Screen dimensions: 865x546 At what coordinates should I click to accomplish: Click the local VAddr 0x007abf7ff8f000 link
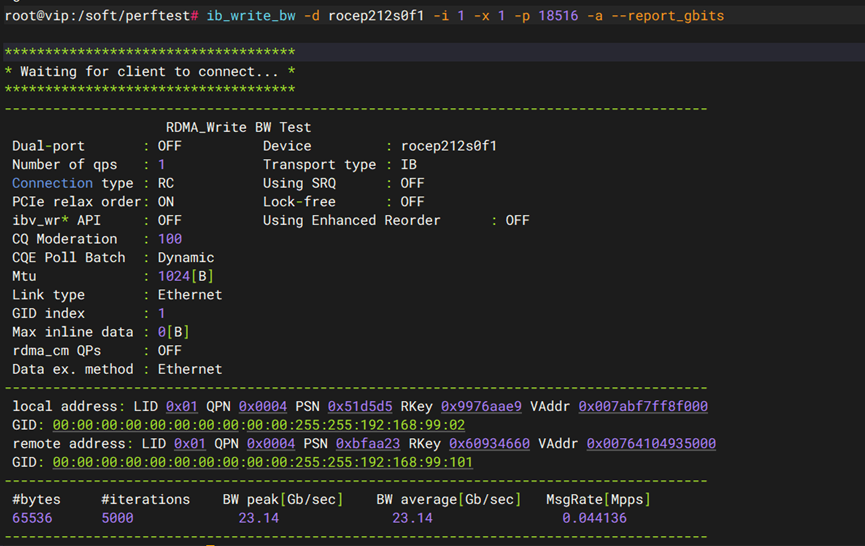[643, 407]
